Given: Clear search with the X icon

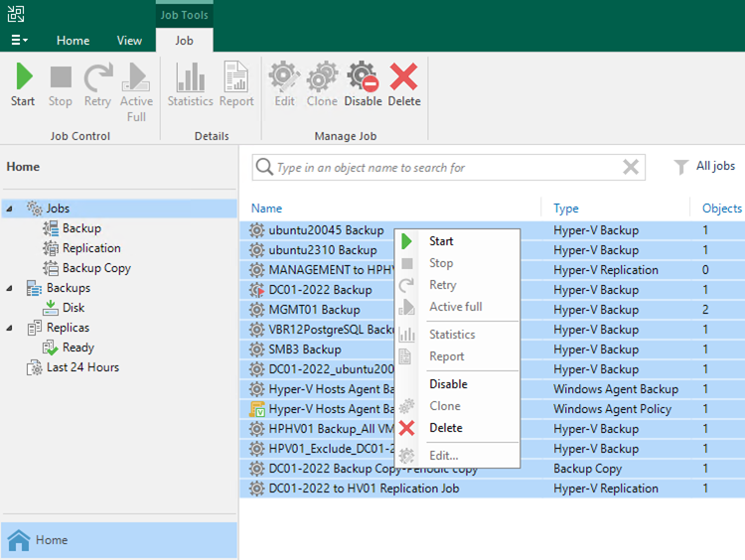Looking at the screenshot, I should coord(631,167).
